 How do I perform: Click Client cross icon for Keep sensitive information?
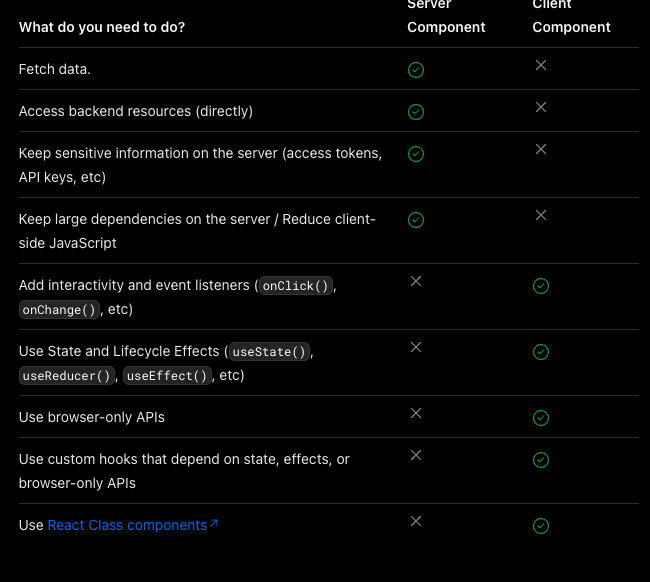(541, 149)
